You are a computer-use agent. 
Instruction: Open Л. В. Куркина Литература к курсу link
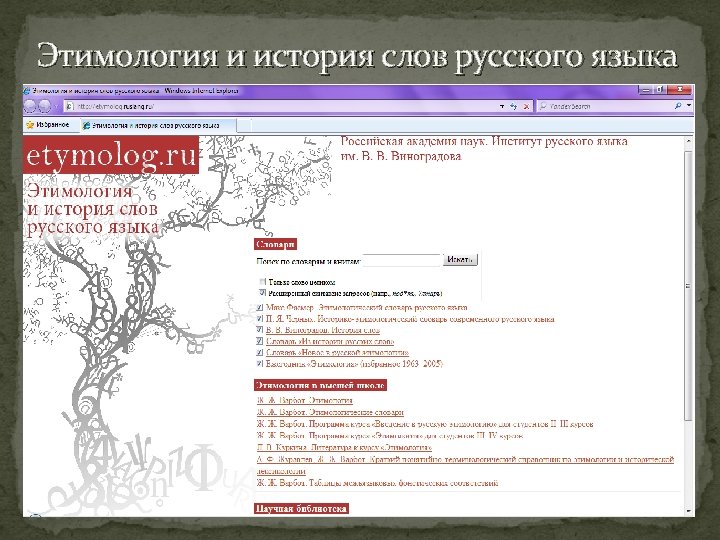pos(344,447)
